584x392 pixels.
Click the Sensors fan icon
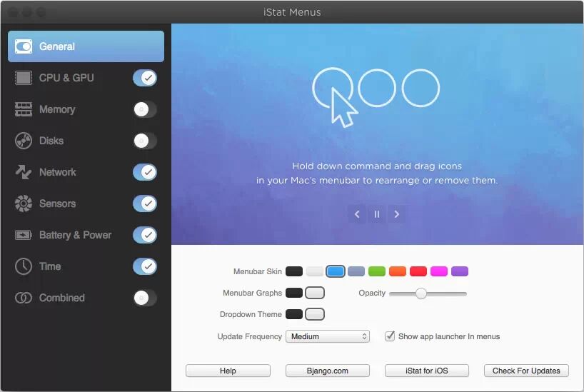click(x=23, y=203)
